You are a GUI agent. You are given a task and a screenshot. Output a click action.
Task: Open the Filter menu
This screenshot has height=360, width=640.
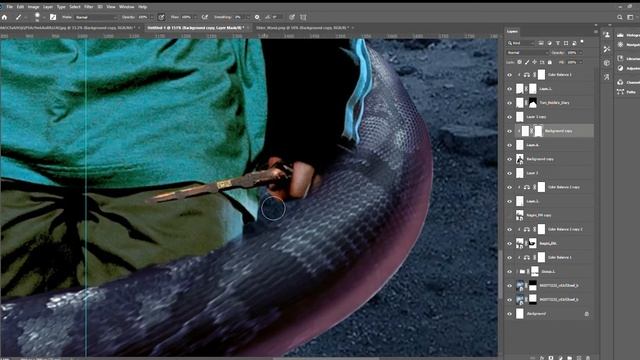(89, 7)
